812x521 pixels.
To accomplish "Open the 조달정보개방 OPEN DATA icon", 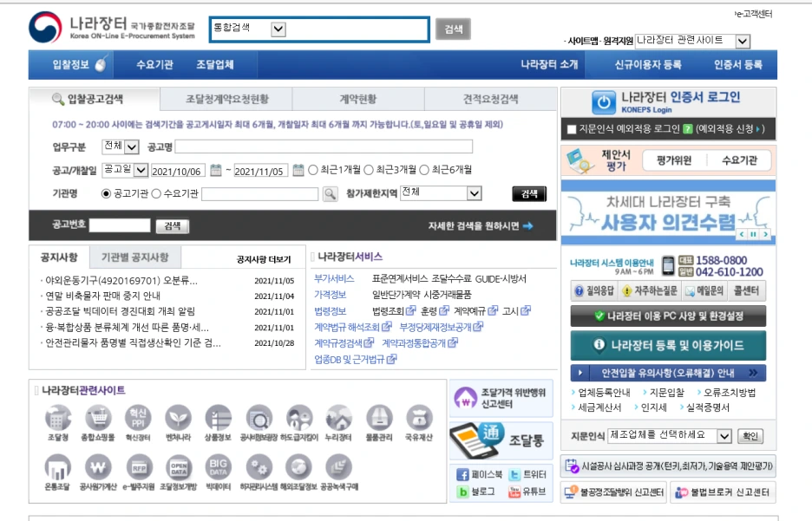I will tap(179, 467).
